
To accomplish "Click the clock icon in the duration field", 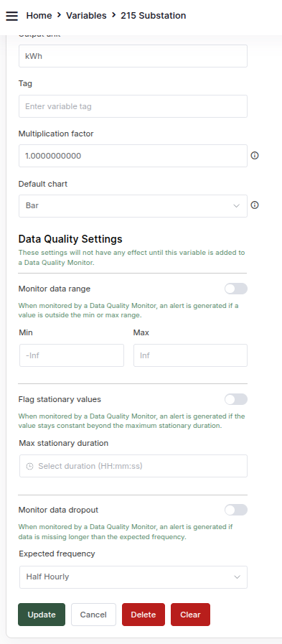I will 29,466.
